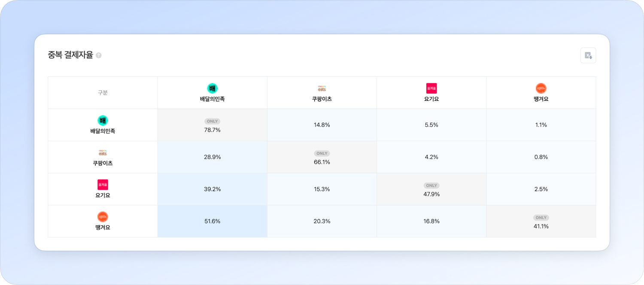644x285 pixels.
Task: Click the 28.9% cell in 쿠팡이츠 row
Action: (x=212, y=157)
